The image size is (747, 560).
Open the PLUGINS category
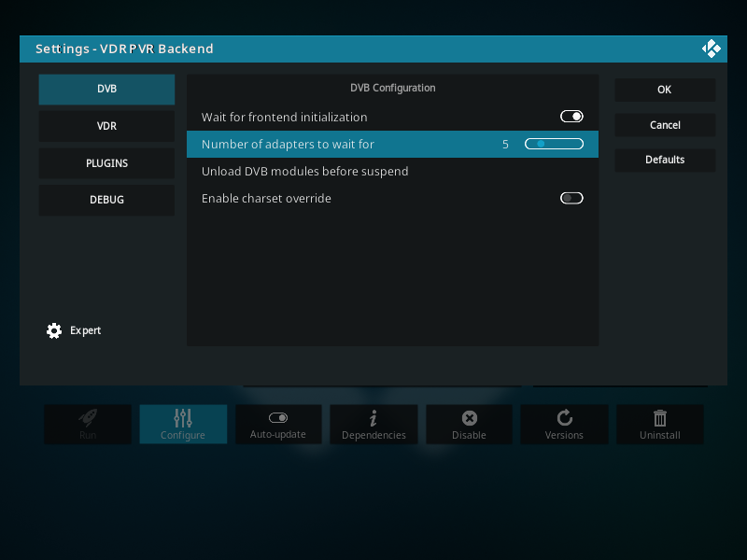coord(106,163)
